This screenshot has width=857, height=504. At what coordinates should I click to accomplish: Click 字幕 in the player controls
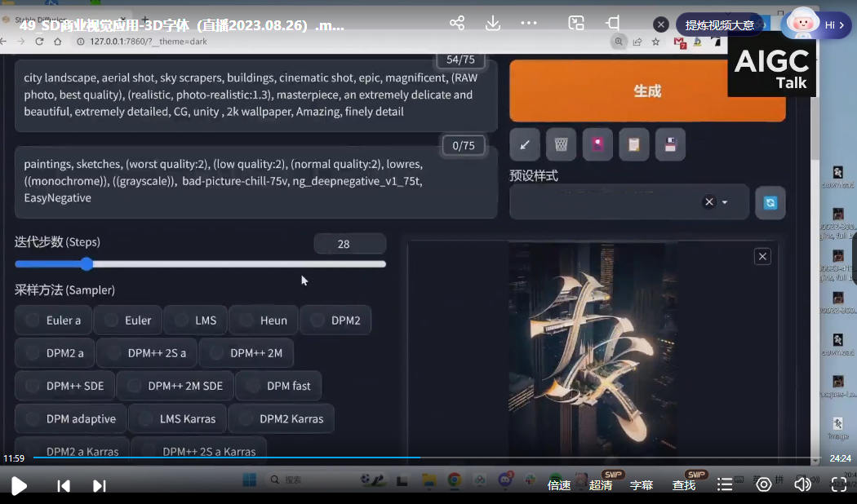tap(642, 484)
